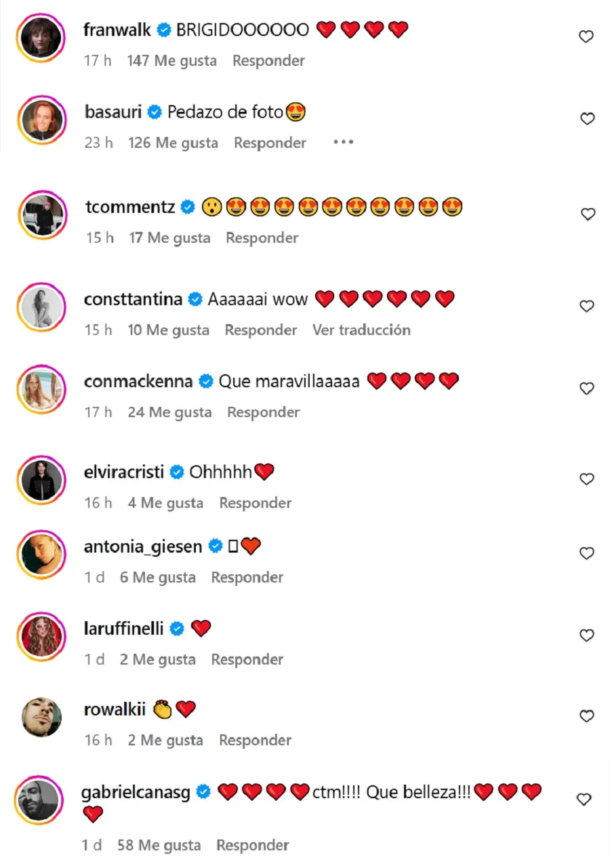
Task: Click 'Ver traducción' under consttantina's comment
Action: [361, 330]
